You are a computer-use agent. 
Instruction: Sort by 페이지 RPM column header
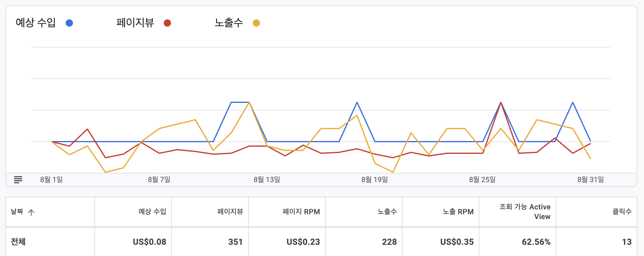click(301, 212)
